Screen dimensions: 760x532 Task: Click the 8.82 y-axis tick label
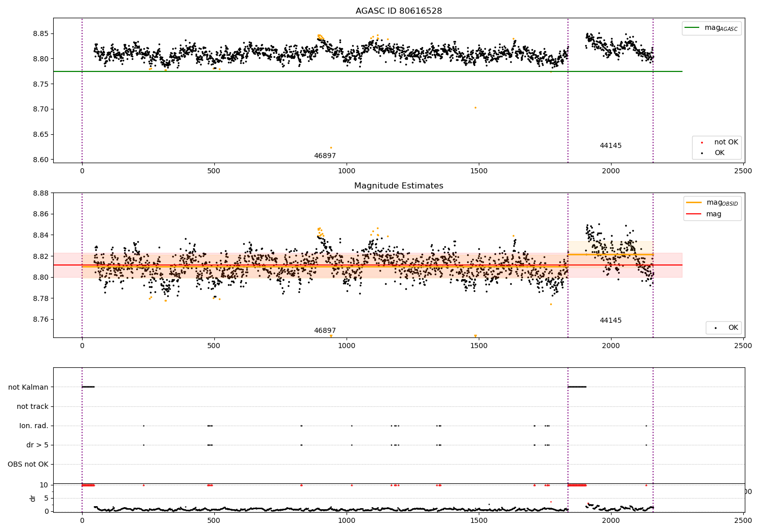click(41, 256)
